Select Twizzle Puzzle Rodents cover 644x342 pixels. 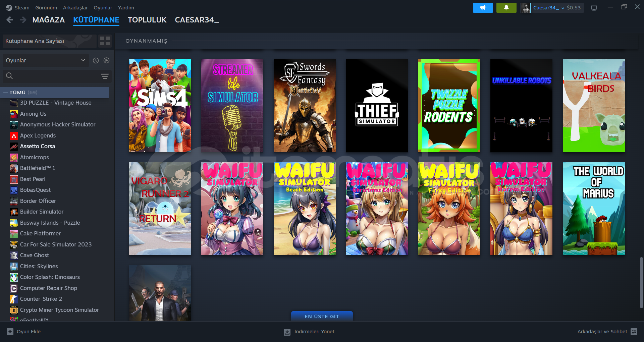449,106
